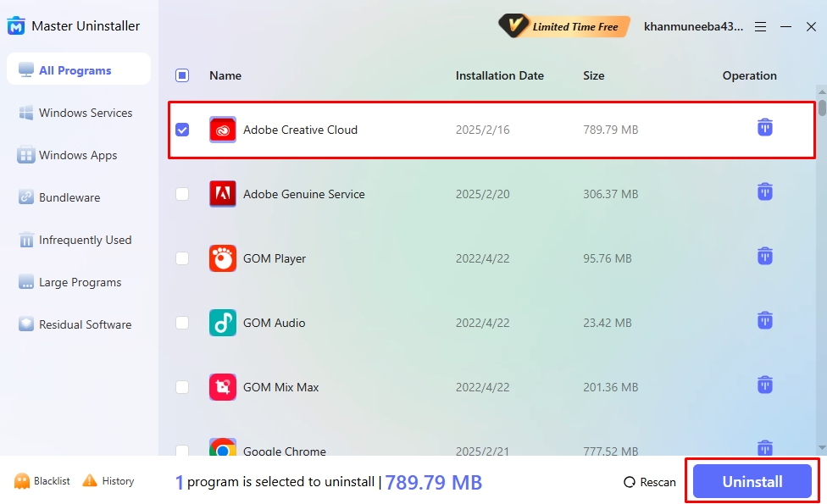Screen dimensions: 827x504
Task: Click the Rescan button label
Action: click(658, 482)
